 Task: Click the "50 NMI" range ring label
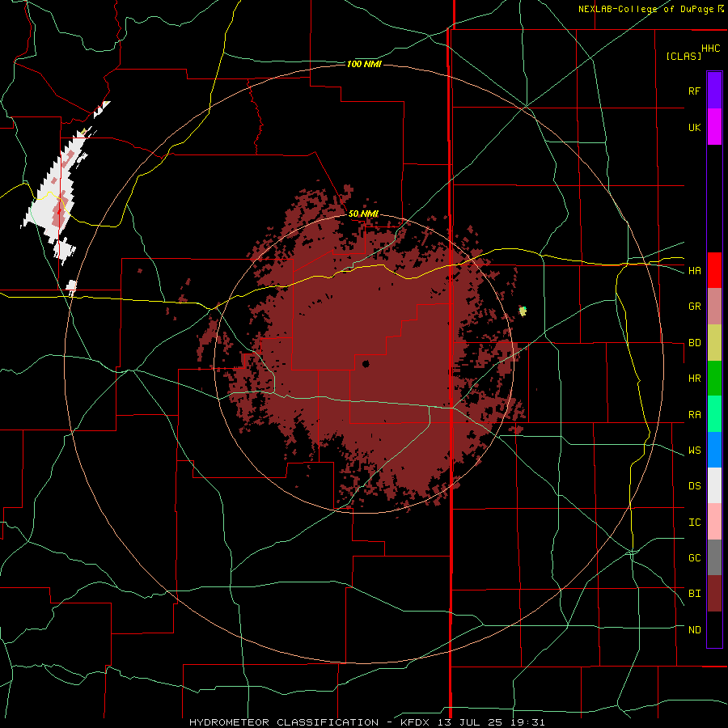(363, 214)
